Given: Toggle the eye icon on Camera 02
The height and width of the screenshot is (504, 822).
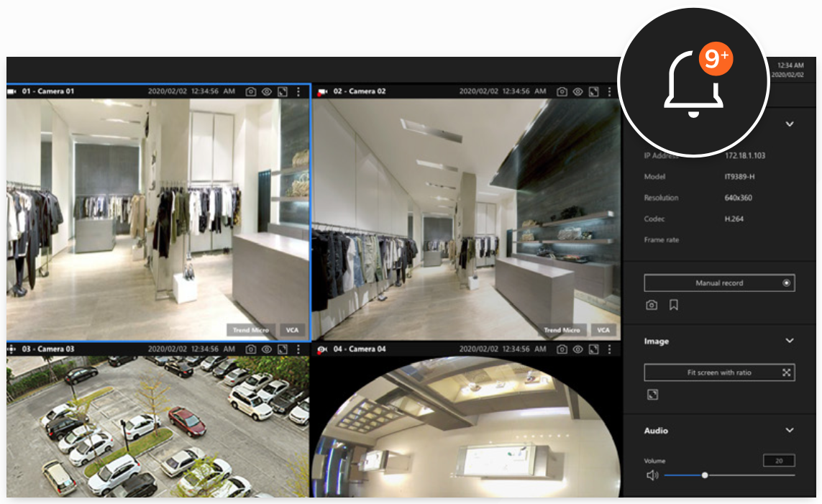Looking at the screenshot, I should [577, 92].
